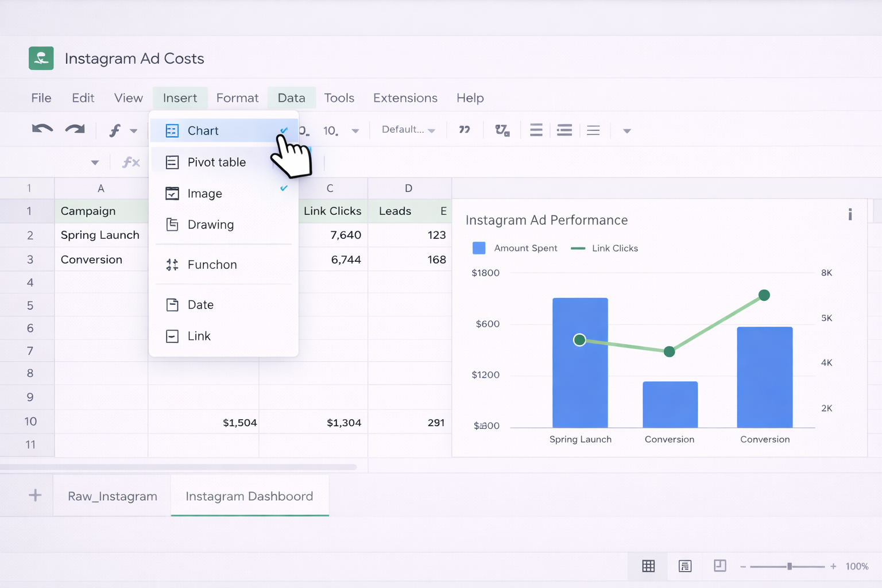Add a new sheet with plus button
Viewport: 882px width, 588px height.
click(x=35, y=495)
